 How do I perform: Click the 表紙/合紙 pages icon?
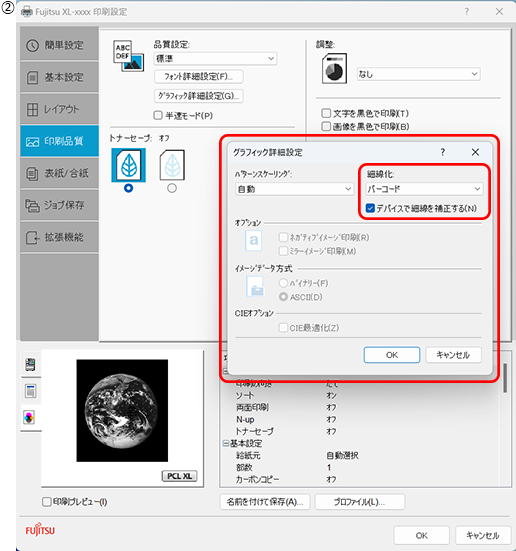tap(32, 174)
